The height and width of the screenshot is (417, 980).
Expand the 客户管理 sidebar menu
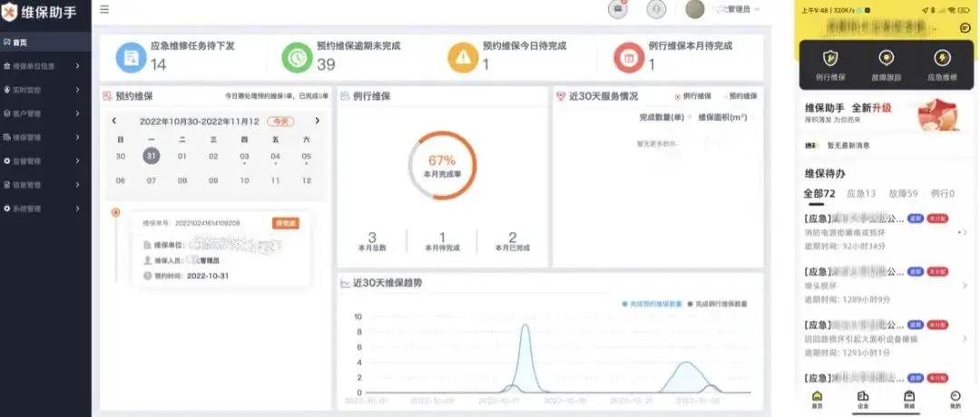pos(45,113)
